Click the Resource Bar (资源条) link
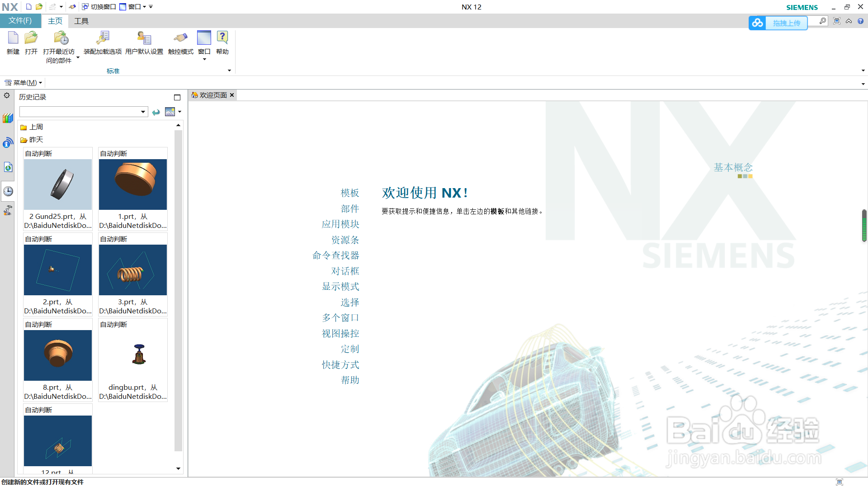868x487 pixels. (x=345, y=240)
